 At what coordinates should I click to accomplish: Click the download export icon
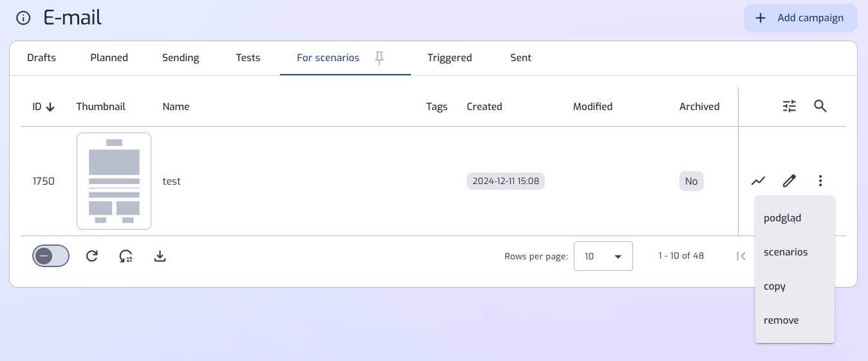click(160, 256)
